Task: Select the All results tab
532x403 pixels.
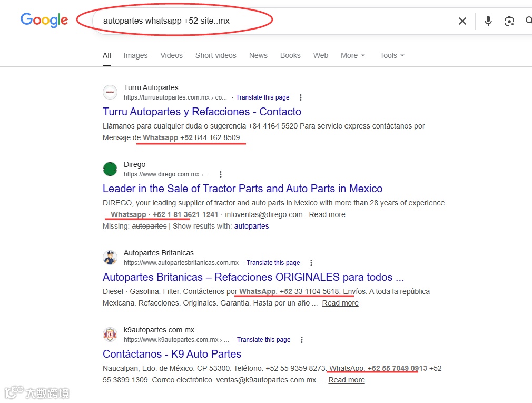Action: point(107,55)
